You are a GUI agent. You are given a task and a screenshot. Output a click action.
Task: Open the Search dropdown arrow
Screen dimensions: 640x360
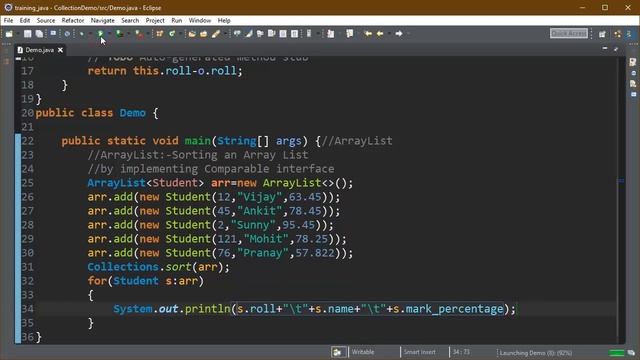coord(225,34)
